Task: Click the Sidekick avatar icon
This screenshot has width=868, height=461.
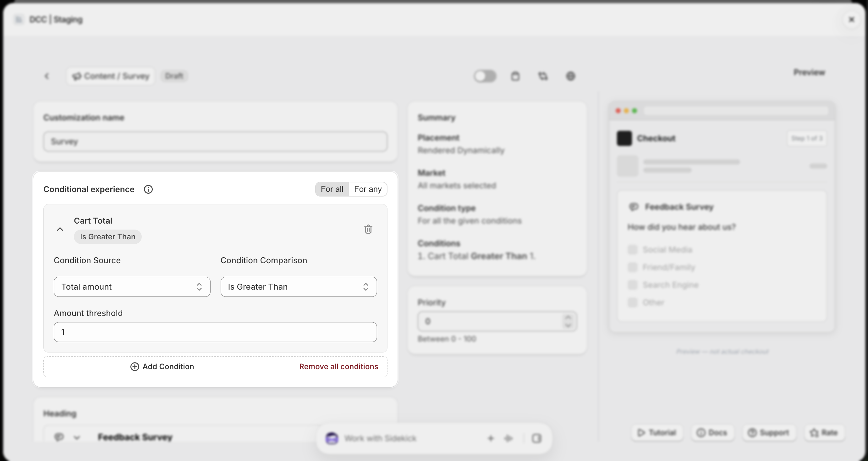Action: pos(332,438)
